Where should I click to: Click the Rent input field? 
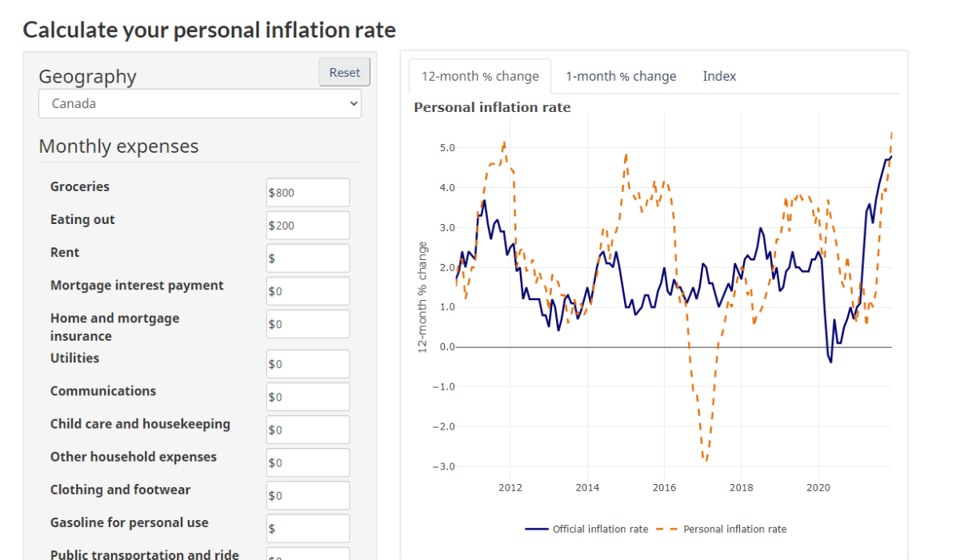pyautogui.click(x=307, y=258)
